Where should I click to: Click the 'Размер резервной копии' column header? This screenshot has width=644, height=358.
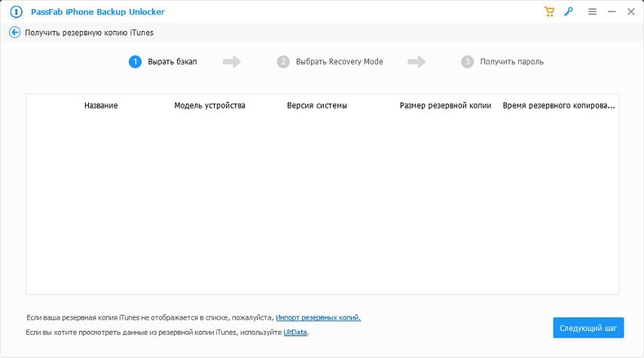(x=445, y=106)
